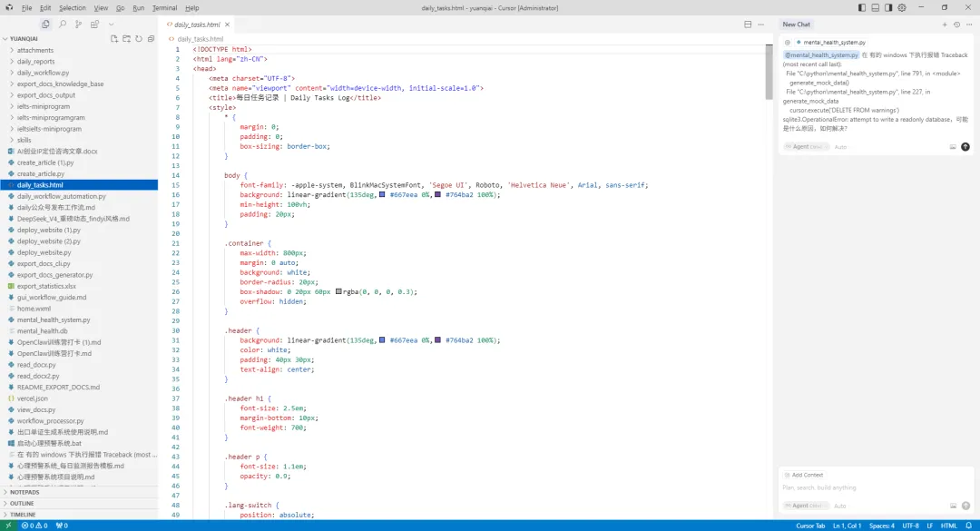The height and width of the screenshot is (531, 980).
Task: Change HTML language mode in status bar
Action: 949,526
